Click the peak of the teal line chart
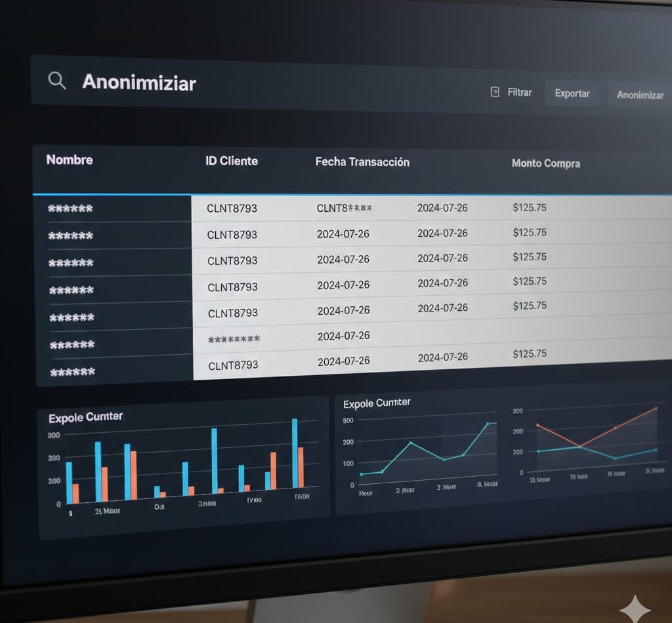The image size is (672, 623). tap(488, 423)
